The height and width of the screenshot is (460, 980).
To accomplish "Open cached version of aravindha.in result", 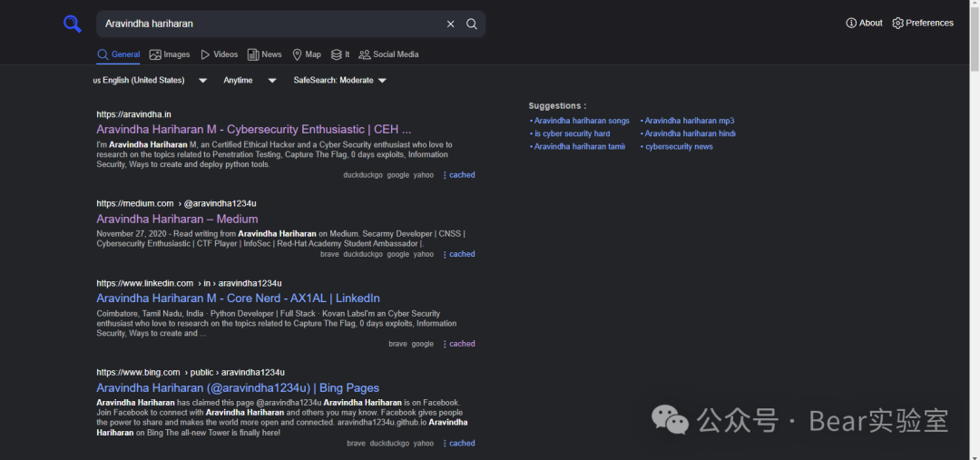I will 461,175.
